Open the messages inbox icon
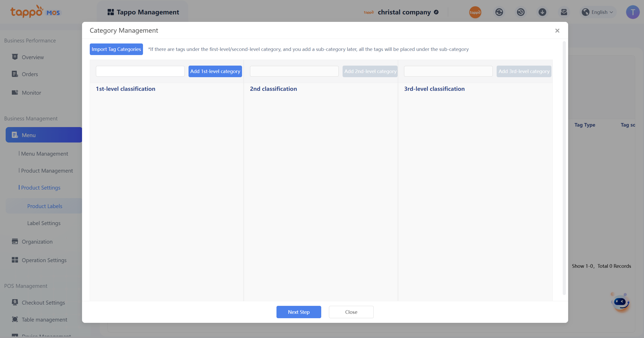 (x=564, y=12)
